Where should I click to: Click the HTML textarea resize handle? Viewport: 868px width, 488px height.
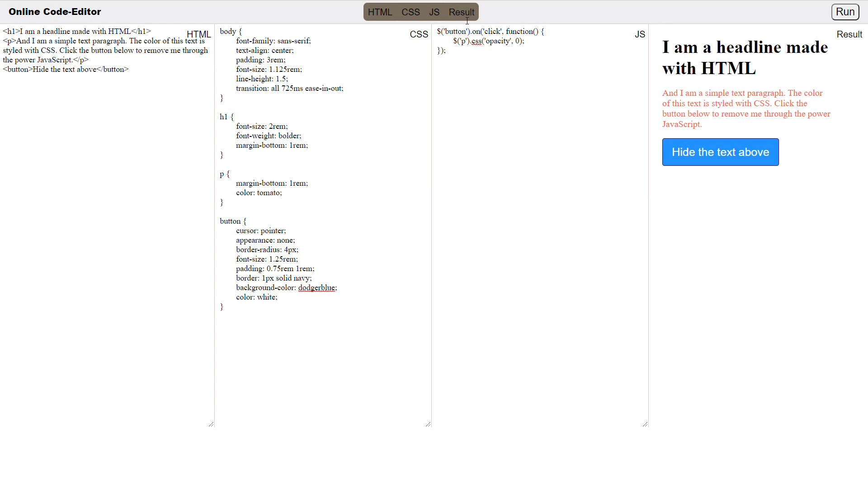(210, 424)
